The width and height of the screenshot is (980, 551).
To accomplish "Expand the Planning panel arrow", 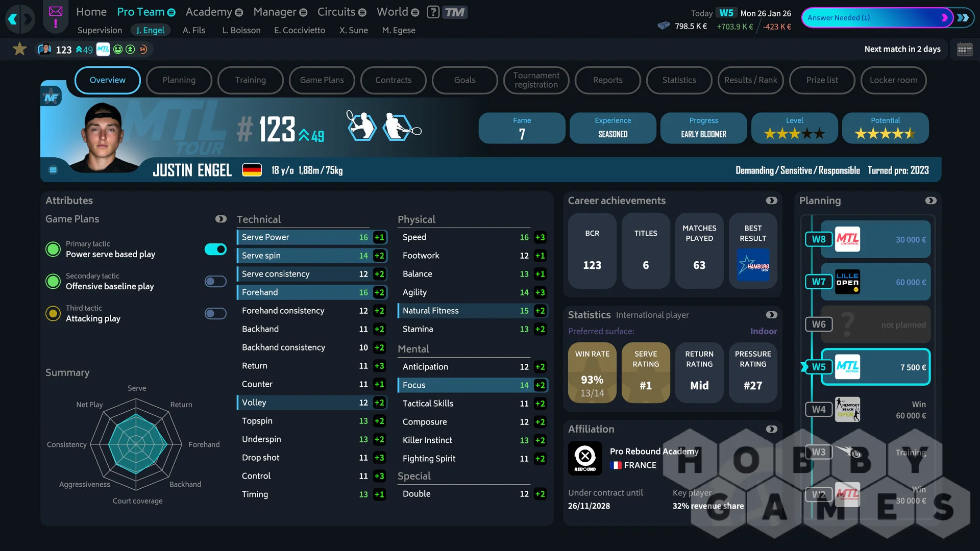I will click(930, 201).
